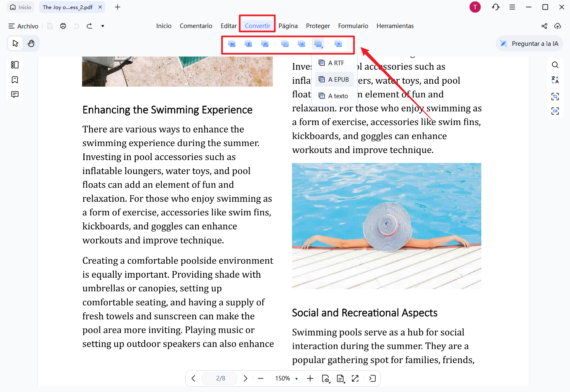Open the thumbnails panel icon

[x=15, y=65]
